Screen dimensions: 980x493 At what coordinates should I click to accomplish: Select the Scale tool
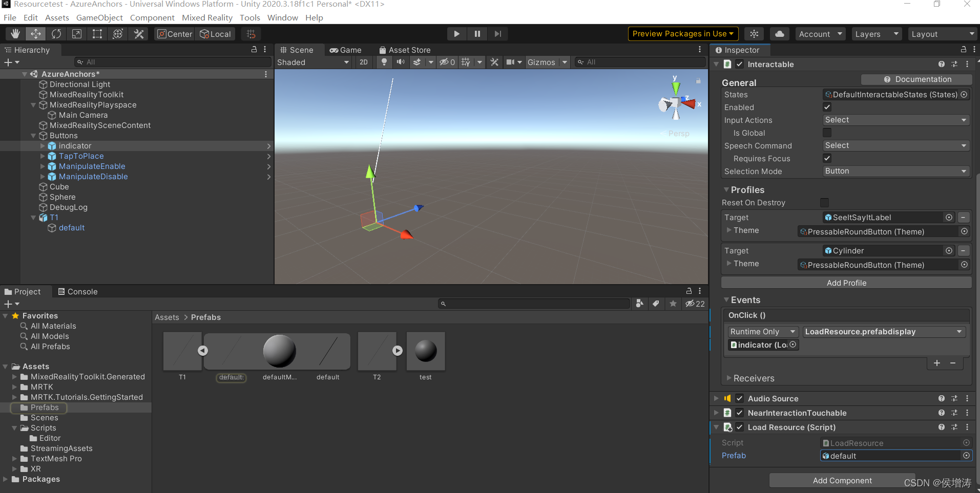77,34
